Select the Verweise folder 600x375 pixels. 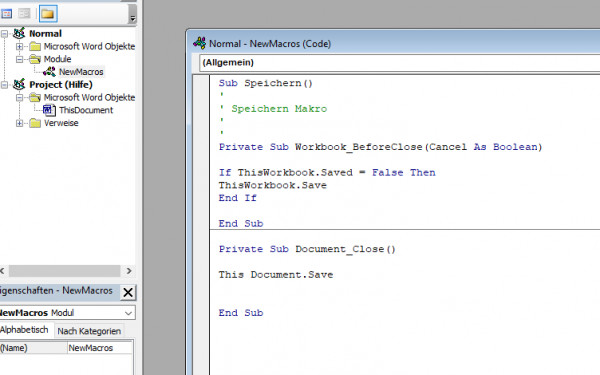click(x=61, y=123)
